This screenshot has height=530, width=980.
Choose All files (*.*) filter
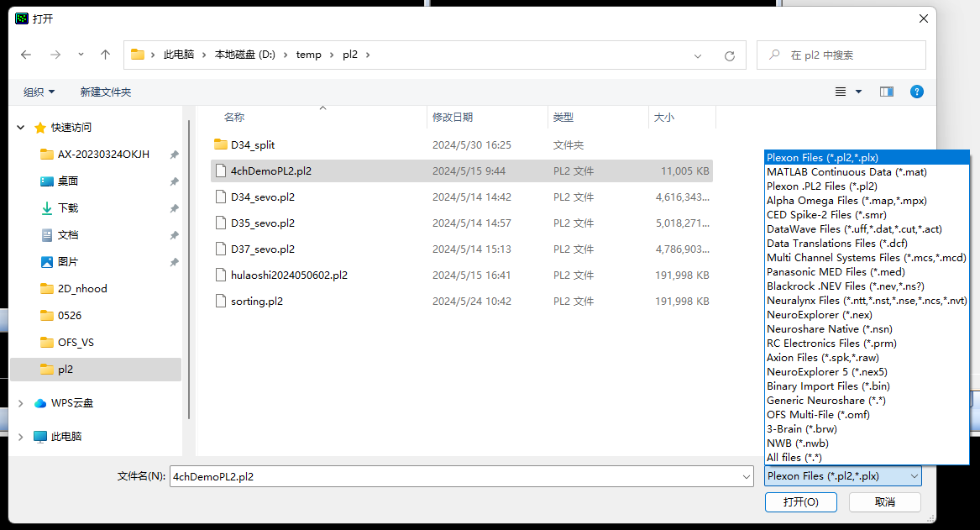click(867, 458)
